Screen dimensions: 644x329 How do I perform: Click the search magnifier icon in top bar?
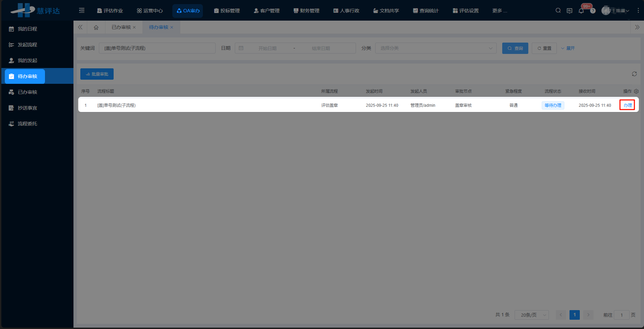[x=558, y=11]
